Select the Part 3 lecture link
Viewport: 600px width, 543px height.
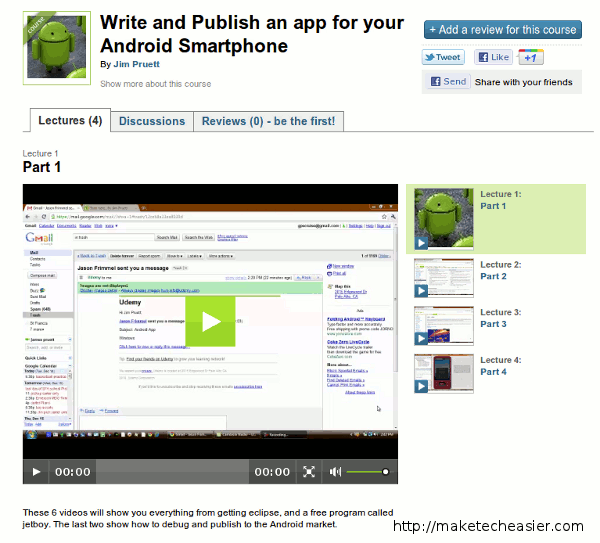[x=494, y=324]
